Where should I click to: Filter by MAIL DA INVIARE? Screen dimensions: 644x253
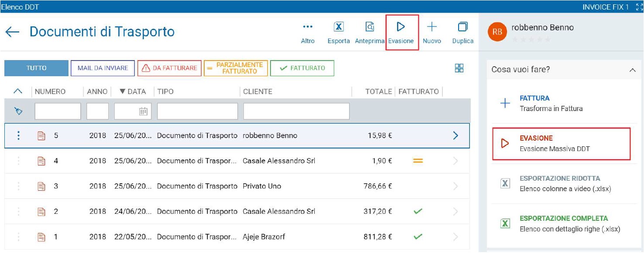pyautogui.click(x=103, y=68)
